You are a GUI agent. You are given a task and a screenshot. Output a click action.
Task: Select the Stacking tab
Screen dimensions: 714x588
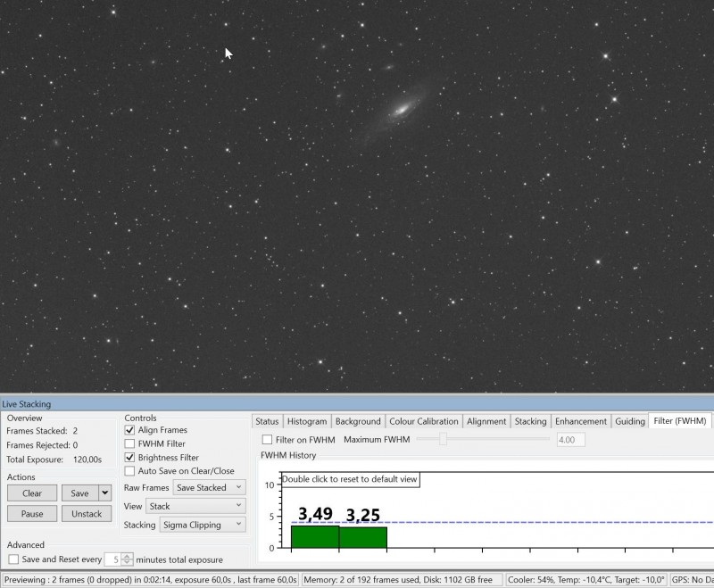(530, 421)
